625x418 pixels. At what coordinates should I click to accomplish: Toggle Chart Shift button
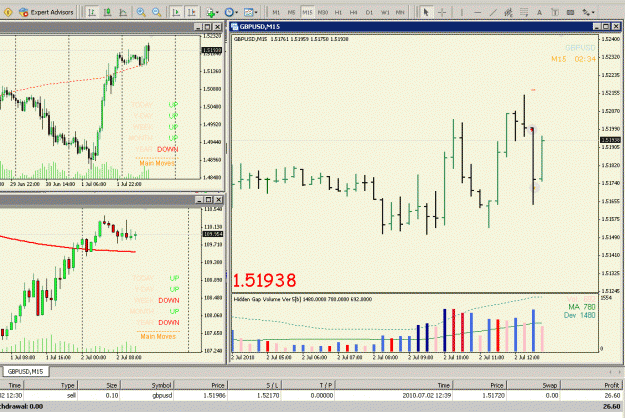(192, 12)
